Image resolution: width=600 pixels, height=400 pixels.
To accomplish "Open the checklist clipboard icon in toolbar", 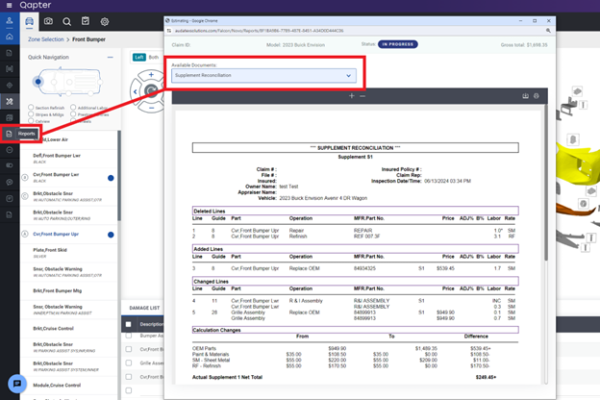I will [85, 21].
